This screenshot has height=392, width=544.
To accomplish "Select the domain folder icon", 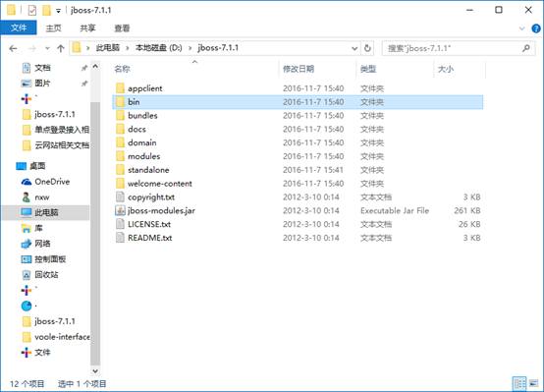I will [x=120, y=142].
